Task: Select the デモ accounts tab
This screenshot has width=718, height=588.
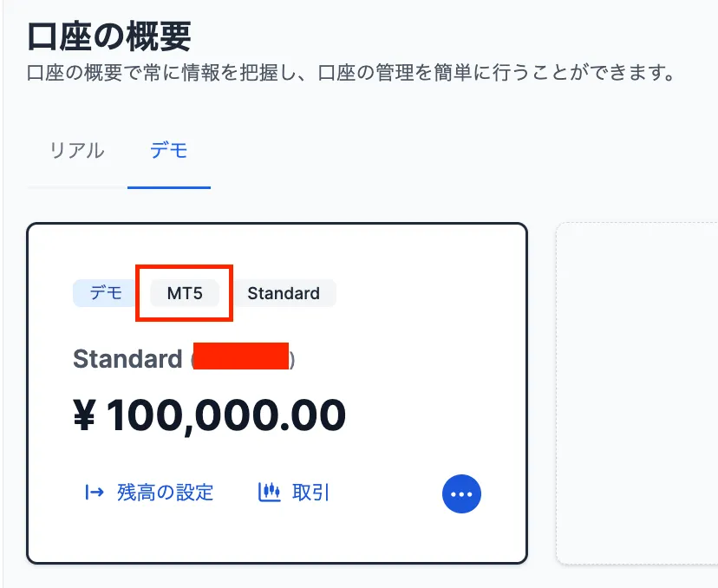Action: 169,149
